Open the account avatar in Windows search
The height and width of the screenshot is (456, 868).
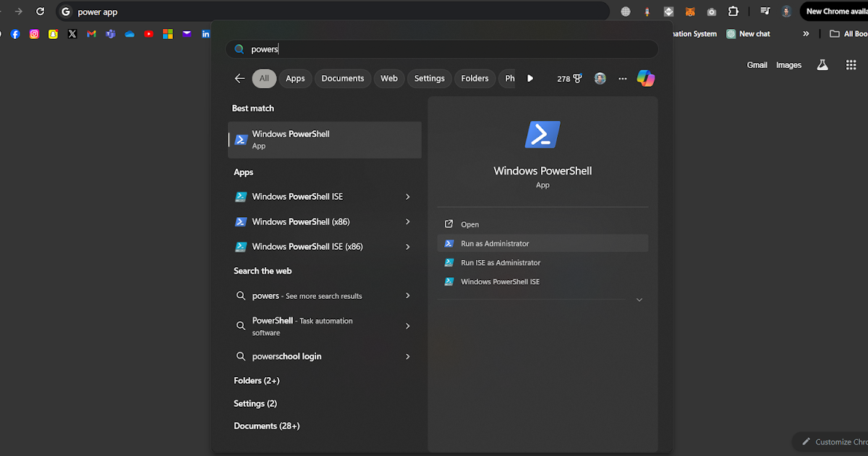click(600, 78)
